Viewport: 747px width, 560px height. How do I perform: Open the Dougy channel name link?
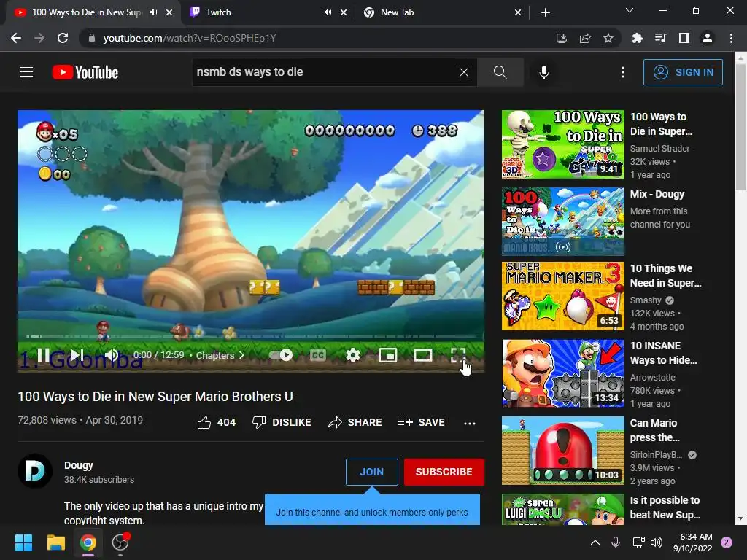[79, 465]
